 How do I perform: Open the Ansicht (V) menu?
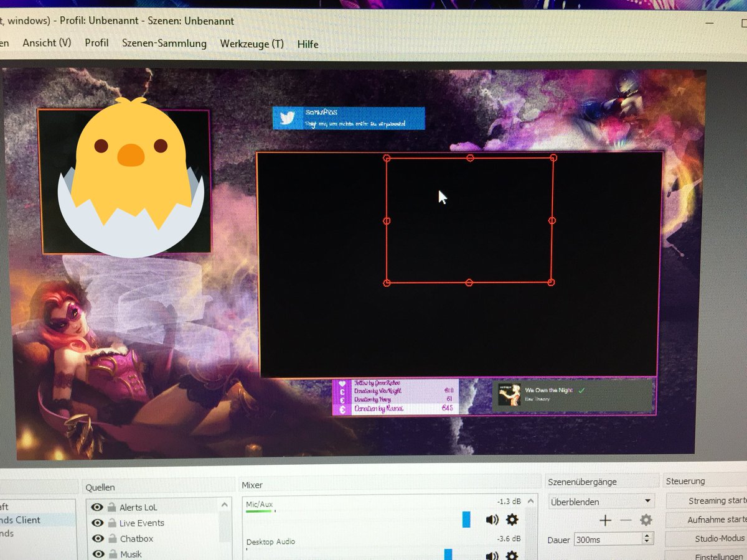(47, 43)
